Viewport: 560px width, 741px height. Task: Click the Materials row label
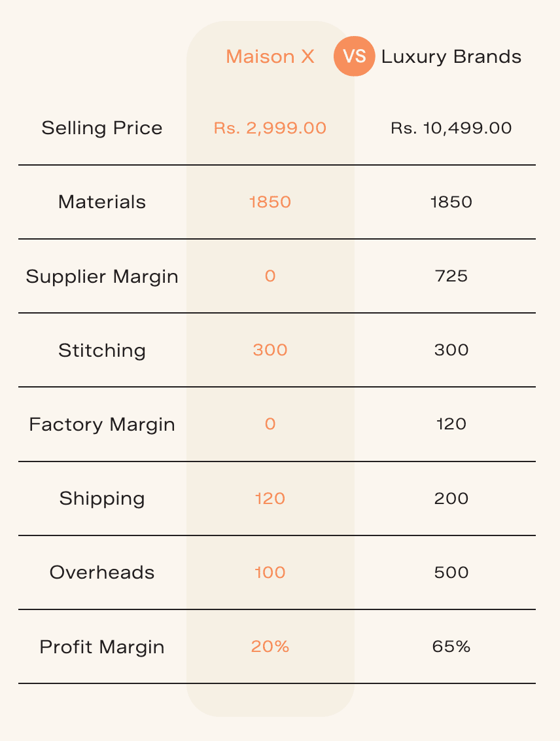click(102, 202)
